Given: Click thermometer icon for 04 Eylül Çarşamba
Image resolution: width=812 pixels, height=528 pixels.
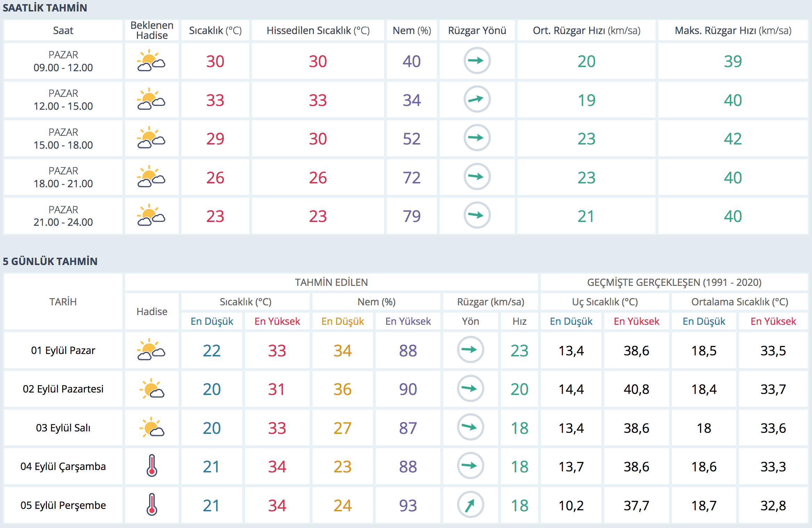Looking at the screenshot, I should [x=152, y=466].
